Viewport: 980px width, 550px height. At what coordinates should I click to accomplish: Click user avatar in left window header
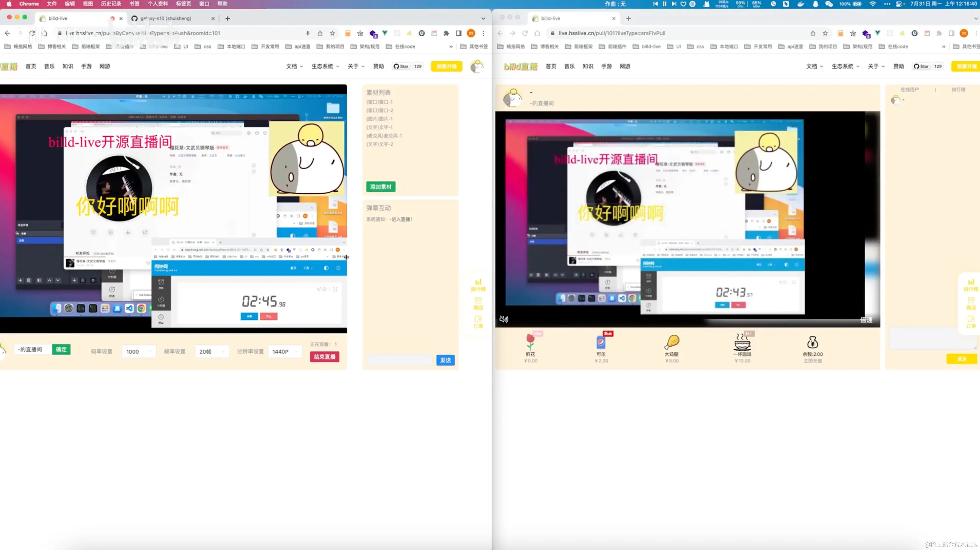(x=476, y=66)
